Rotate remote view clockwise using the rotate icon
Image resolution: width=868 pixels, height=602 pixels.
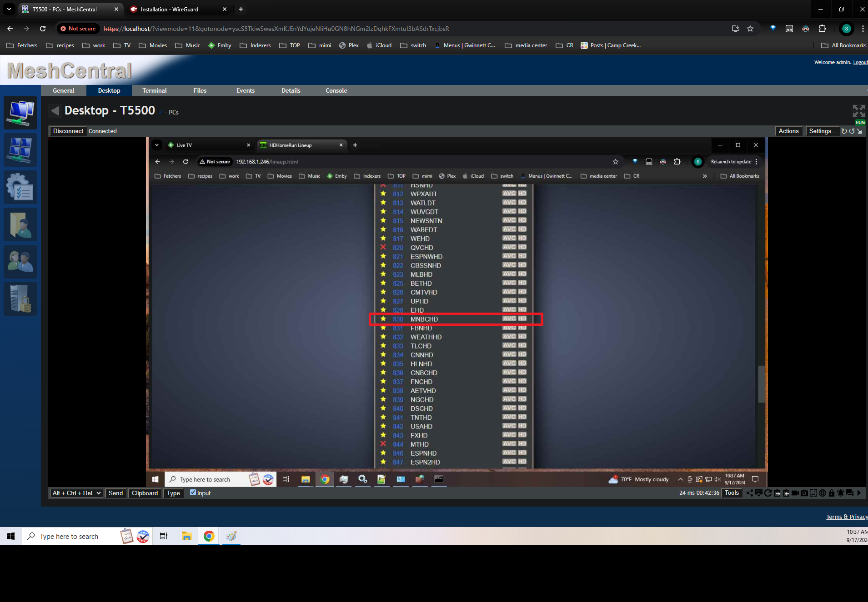tap(844, 131)
